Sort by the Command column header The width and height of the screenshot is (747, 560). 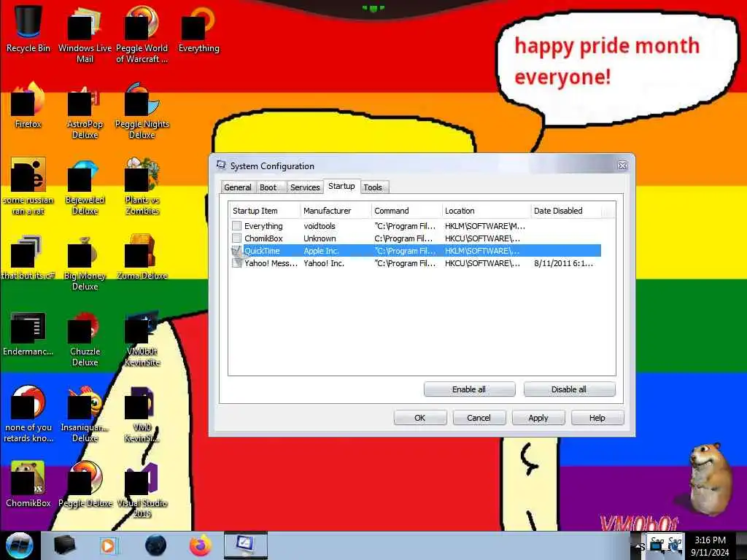[x=406, y=211]
